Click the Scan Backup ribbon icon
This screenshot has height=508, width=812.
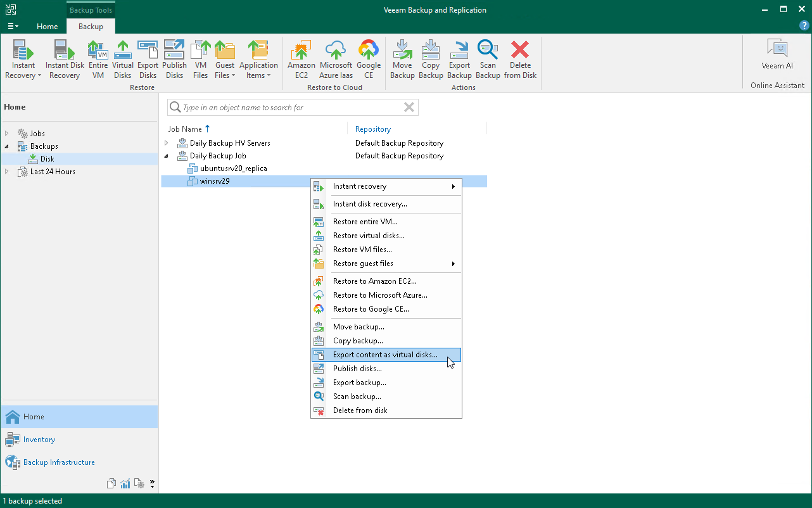[x=487, y=60]
